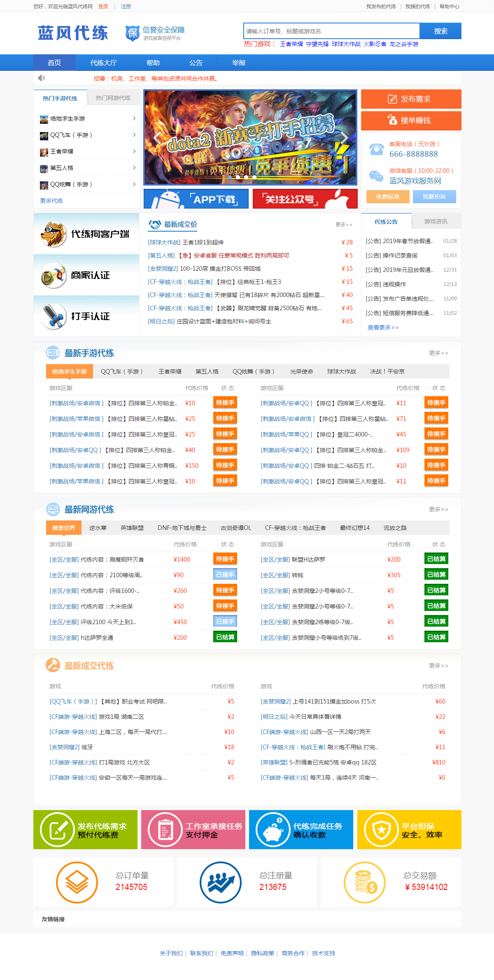This screenshot has width=494, height=980.
Task: Expand the QQ飞车（手游） row arrow
Action: coord(134,135)
